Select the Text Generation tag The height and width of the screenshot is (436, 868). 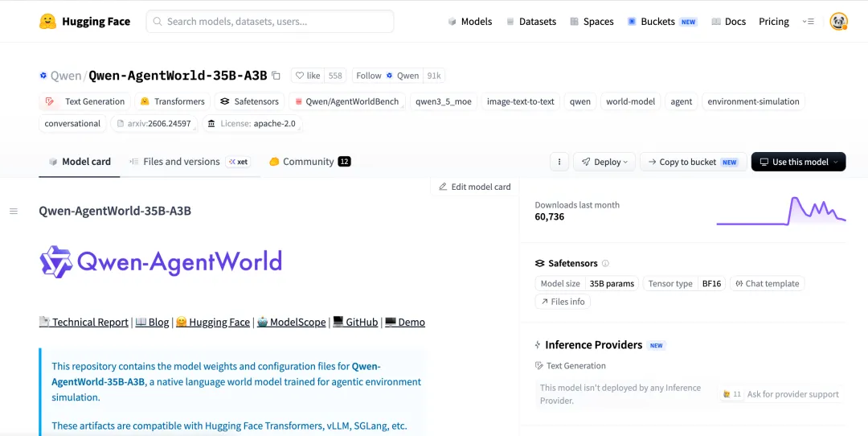pyautogui.click(x=84, y=101)
